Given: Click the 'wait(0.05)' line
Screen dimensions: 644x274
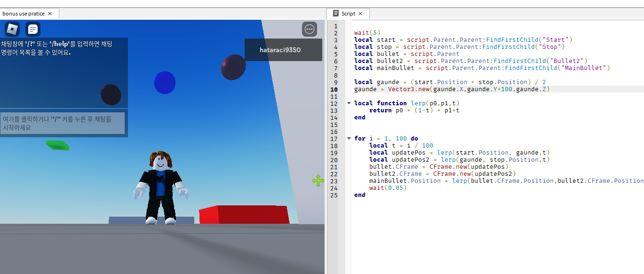Looking at the screenshot, I should (388, 188).
